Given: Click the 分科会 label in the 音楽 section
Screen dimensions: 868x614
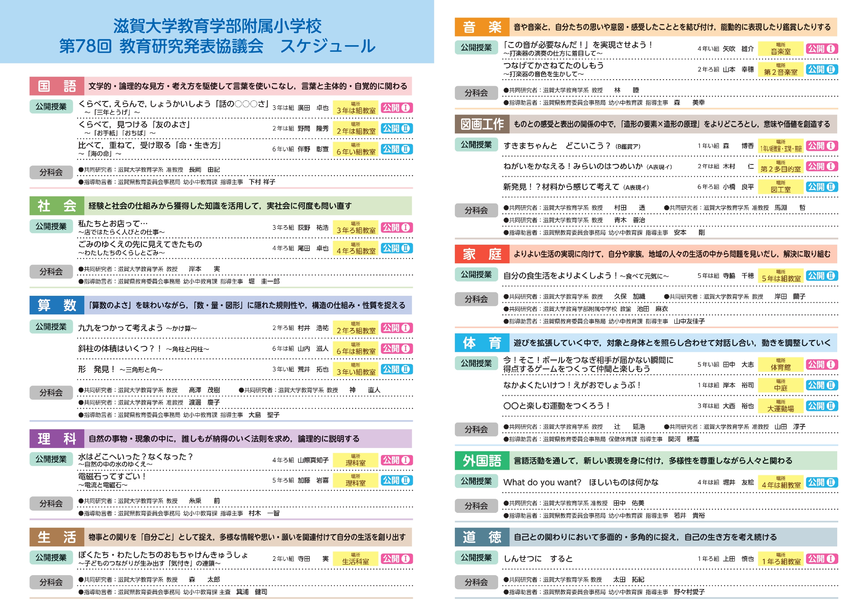Looking at the screenshot, I should [477, 93].
